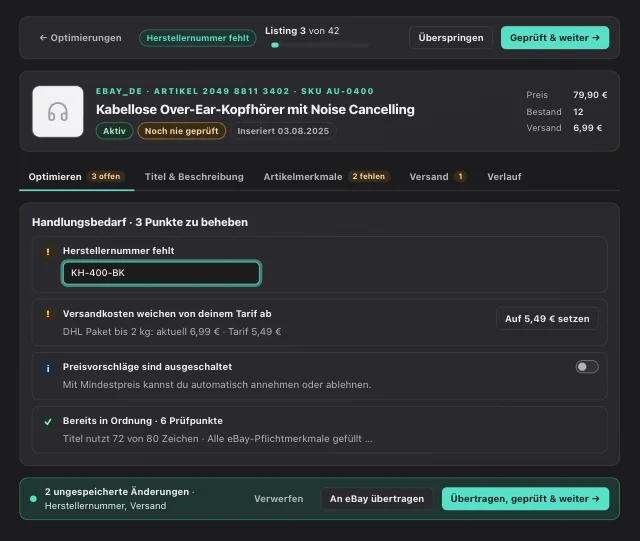Viewport: 640px width, 541px height.
Task: Click the Versand value 6,99 €
Action: pos(587,128)
